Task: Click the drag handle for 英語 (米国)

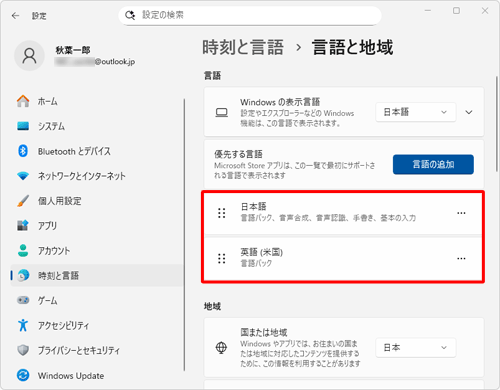Action: [221, 258]
